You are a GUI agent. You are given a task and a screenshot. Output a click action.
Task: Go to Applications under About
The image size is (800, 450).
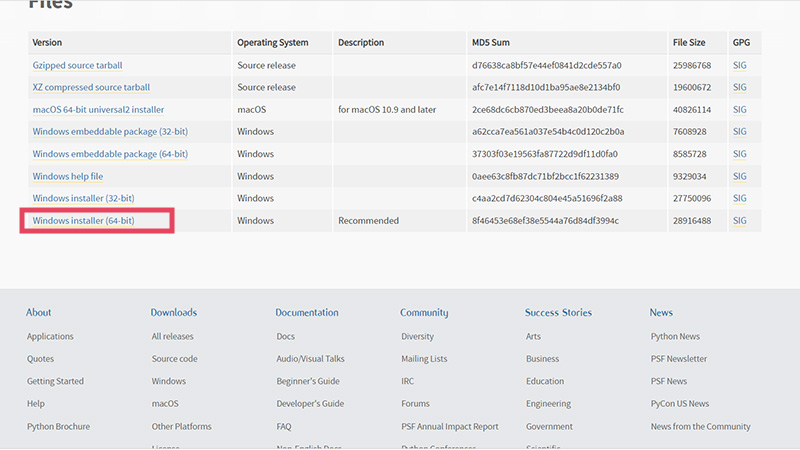(50, 337)
